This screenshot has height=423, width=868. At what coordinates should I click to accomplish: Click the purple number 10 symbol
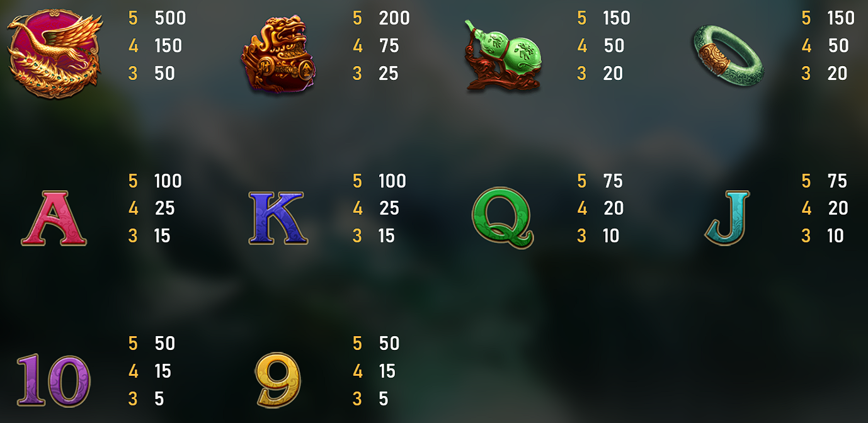[x=54, y=380]
